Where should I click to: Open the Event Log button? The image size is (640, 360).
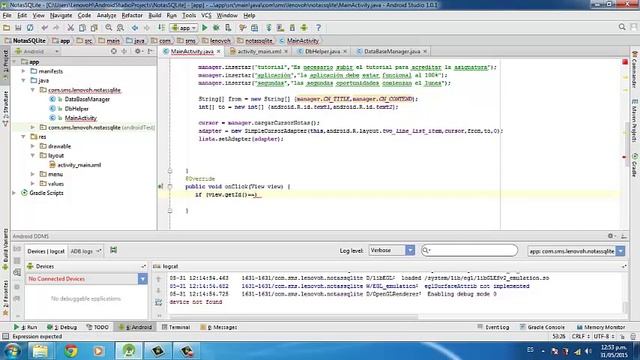tap(493, 327)
